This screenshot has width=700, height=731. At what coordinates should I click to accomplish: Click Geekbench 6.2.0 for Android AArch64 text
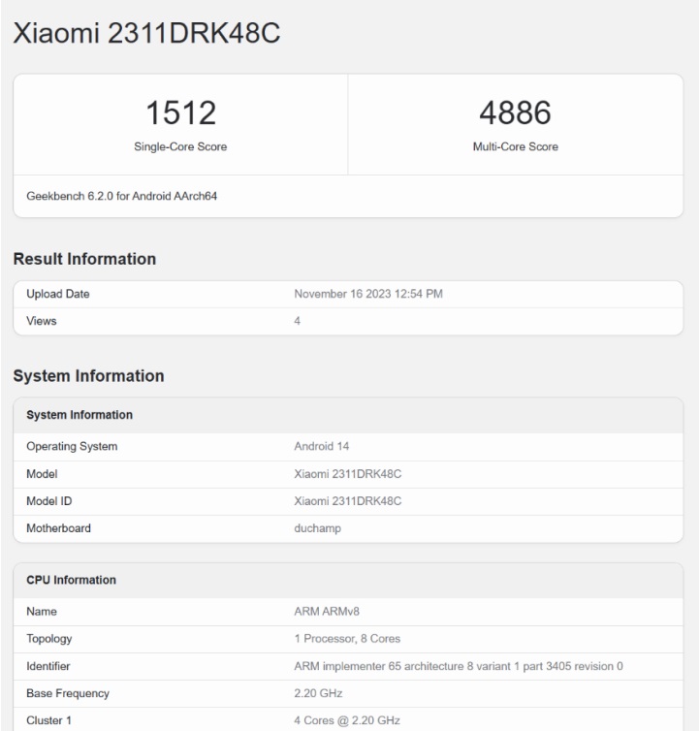coord(122,196)
